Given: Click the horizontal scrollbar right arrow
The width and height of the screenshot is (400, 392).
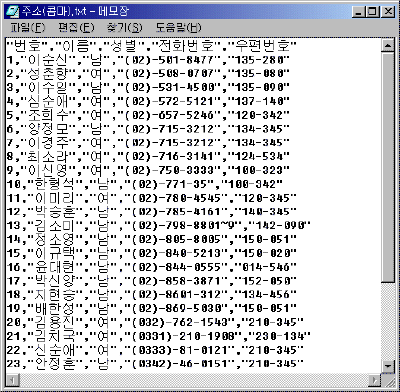Looking at the screenshot, I should click(375, 379).
